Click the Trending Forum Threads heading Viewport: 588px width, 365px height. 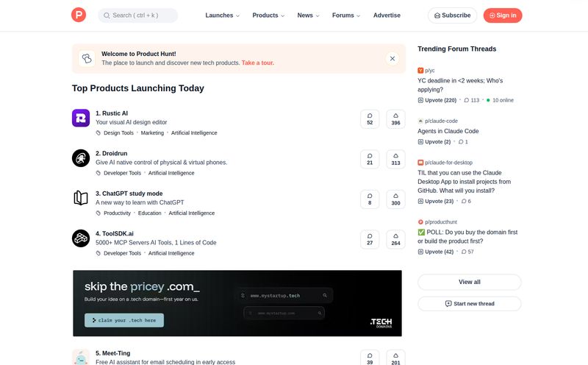pos(456,49)
